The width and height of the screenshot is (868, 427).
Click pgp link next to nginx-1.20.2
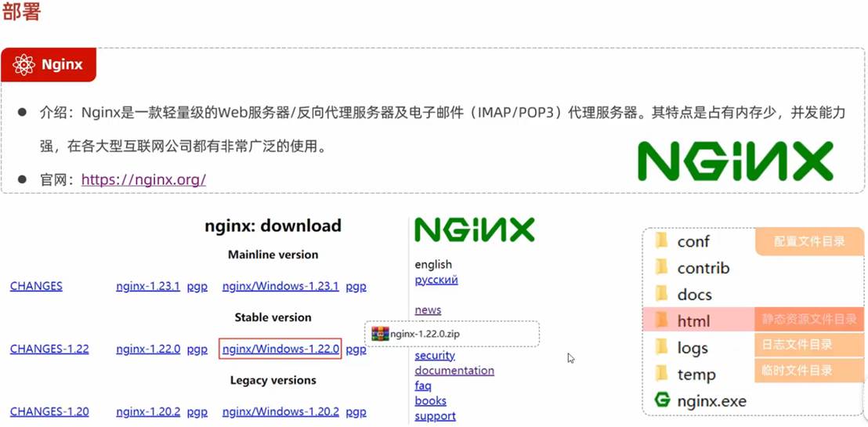197,412
